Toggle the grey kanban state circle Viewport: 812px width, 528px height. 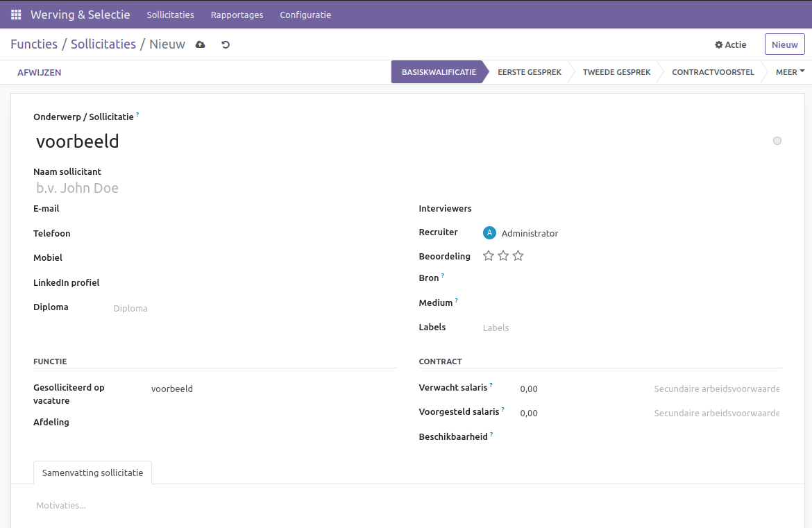[777, 141]
